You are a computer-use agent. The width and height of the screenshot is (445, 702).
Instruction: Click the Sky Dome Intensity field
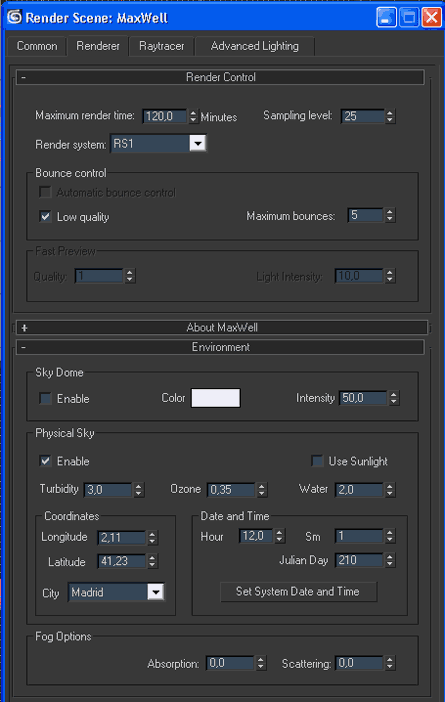pyautogui.click(x=363, y=398)
